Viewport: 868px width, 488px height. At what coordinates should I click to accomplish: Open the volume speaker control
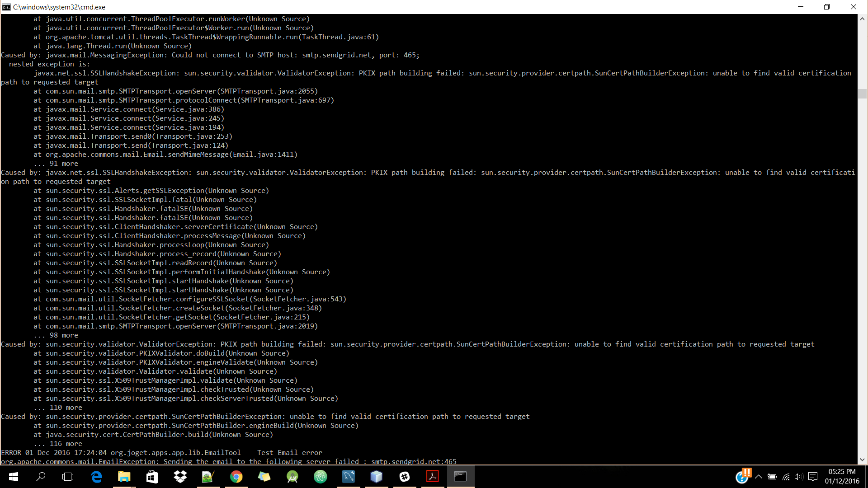[x=798, y=477]
